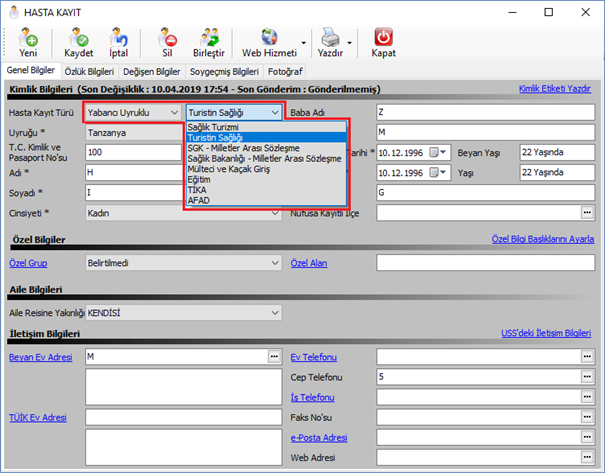Image resolution: width=605 pixels, height=473 pixels.
Task: Click the ellipsis button for Faks No'su
Action: 587,417
